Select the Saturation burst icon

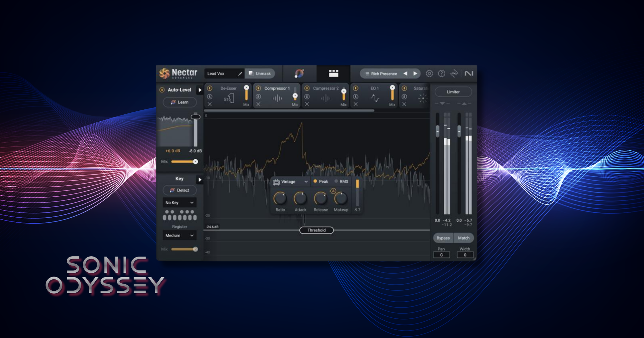423,98
